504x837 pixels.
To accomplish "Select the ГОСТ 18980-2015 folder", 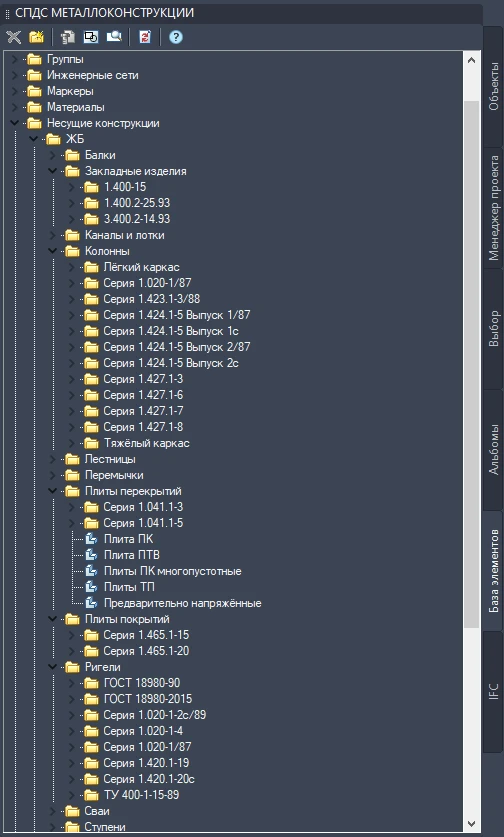I will click(x=147, y=699).
